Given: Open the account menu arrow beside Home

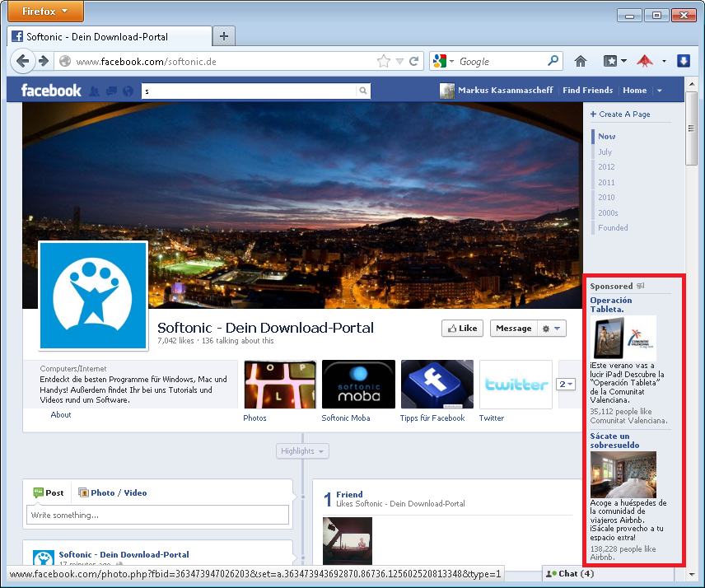Looking at the screenshot, I should pos(660,91).
